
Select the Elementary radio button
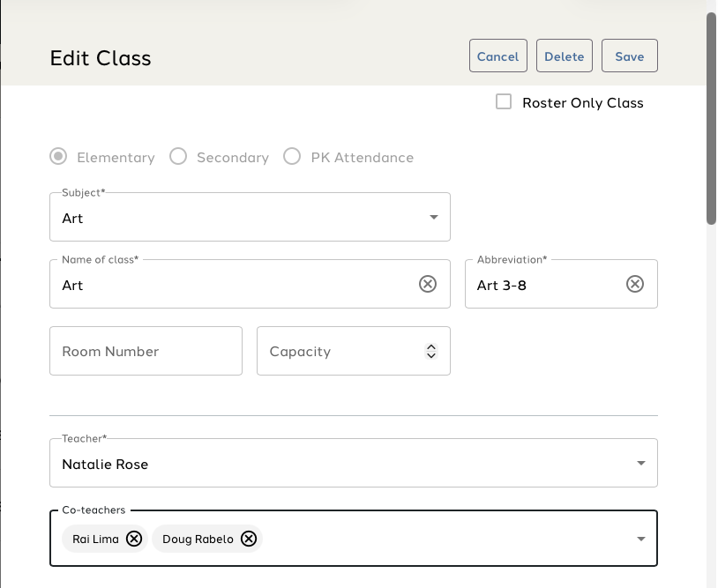[58, 157]
